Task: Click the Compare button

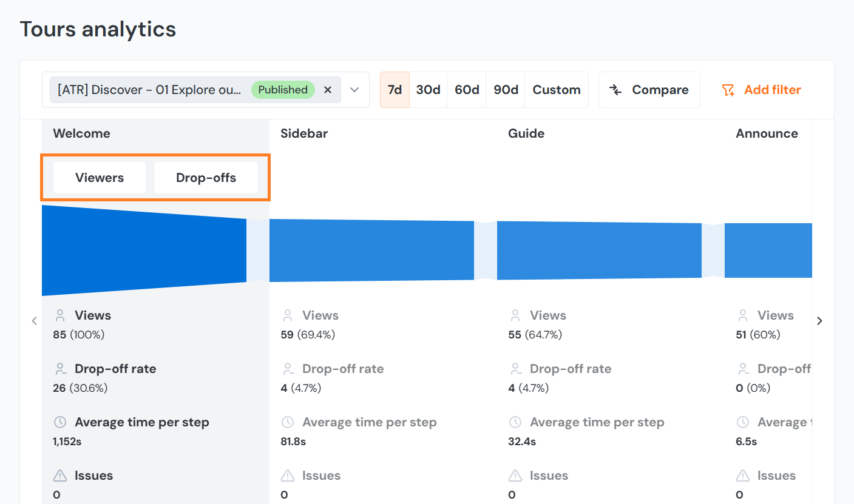Action: [649, 90]
